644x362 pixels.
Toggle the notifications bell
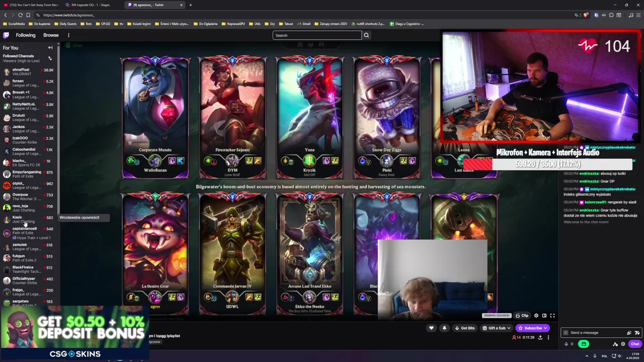point(444,328)
